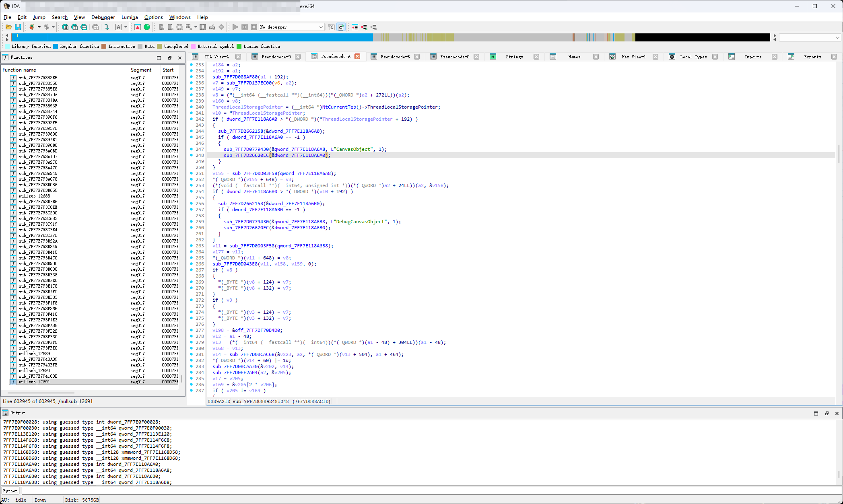Viewport: 843px width, 504px height.
Task: Toggle the breakpoint dot on line 266
Action: [192, 264]
